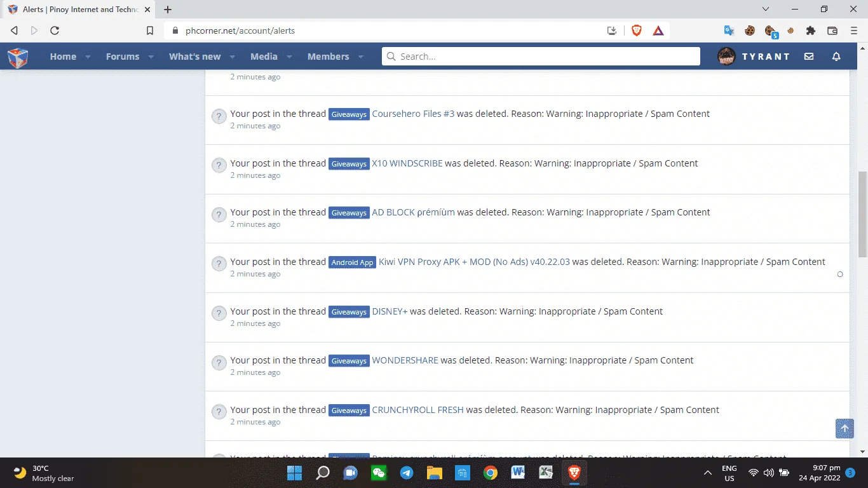868x488 pixels.
Task: Open the Brave main menu hamburger
Action: pos(853,30)
